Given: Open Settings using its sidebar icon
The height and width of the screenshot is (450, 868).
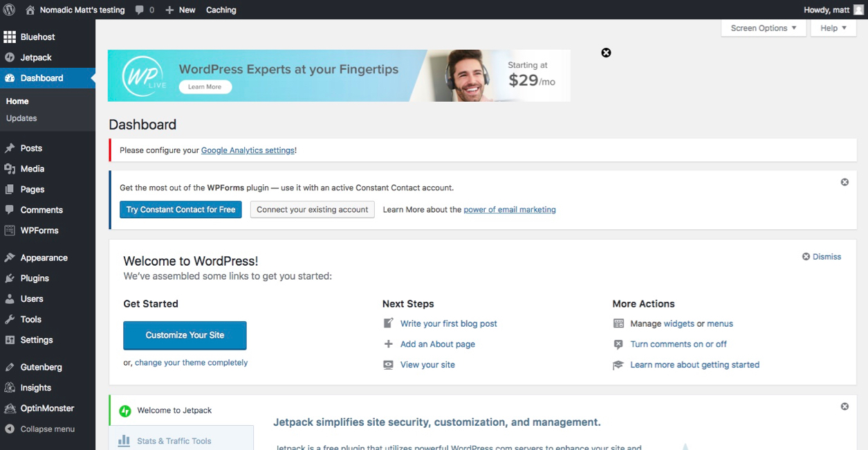Looking at the screenshot, I should pyautogui.click(x=10, y=340).
